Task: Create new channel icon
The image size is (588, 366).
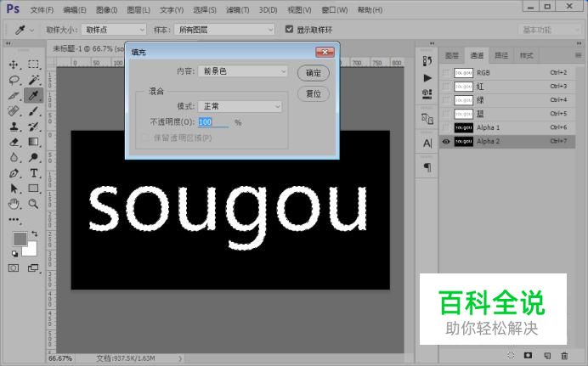Action: pos(547,355)
